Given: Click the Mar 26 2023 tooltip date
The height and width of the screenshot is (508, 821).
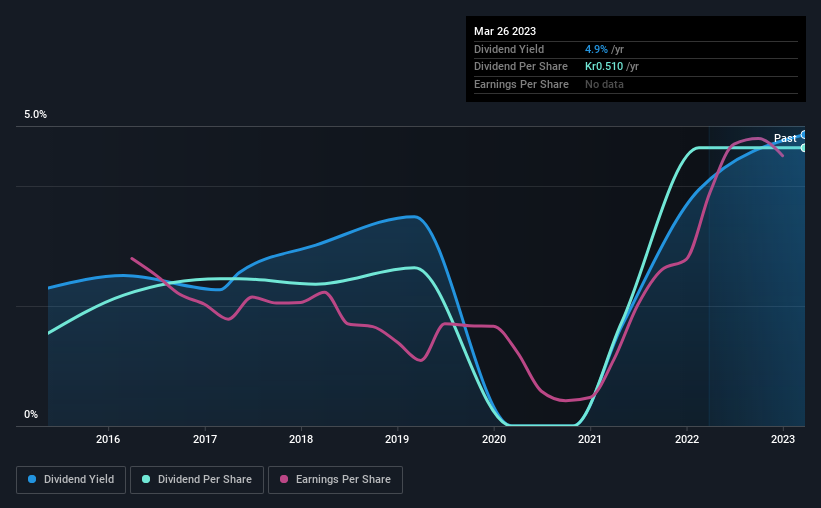Looking at the screenshot, I should pos(505,31).
